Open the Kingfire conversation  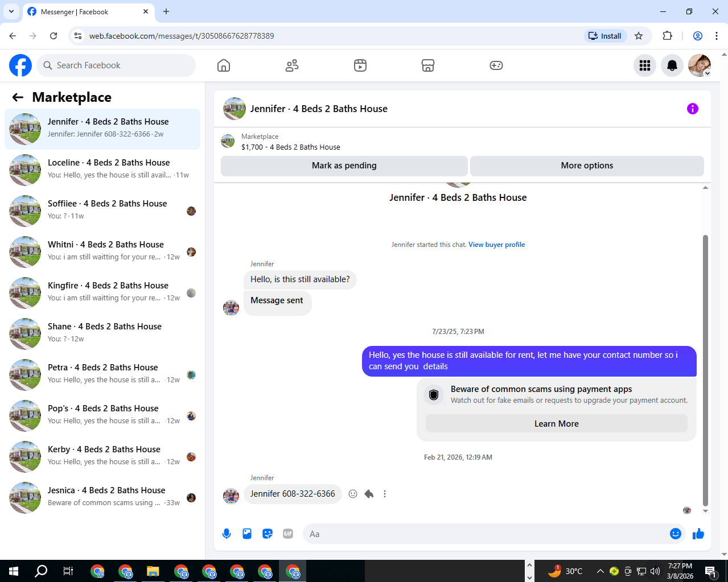click(102, 293)
